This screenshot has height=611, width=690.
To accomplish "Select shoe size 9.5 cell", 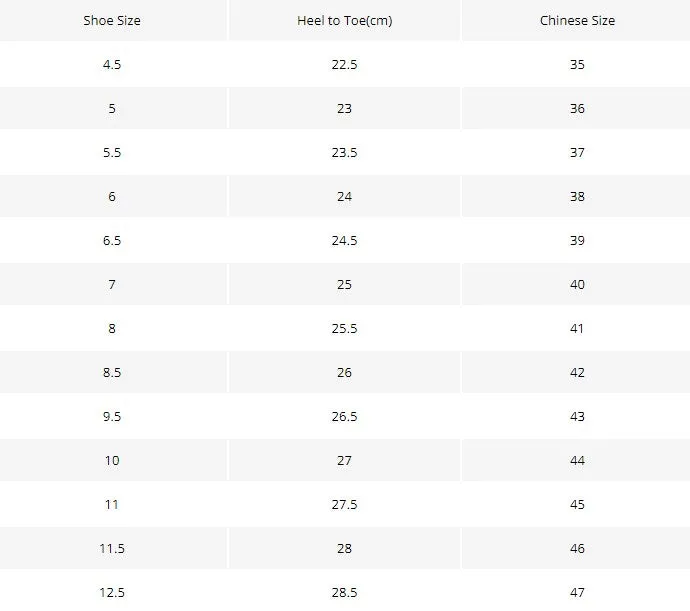I will click(x=112, y=416).
